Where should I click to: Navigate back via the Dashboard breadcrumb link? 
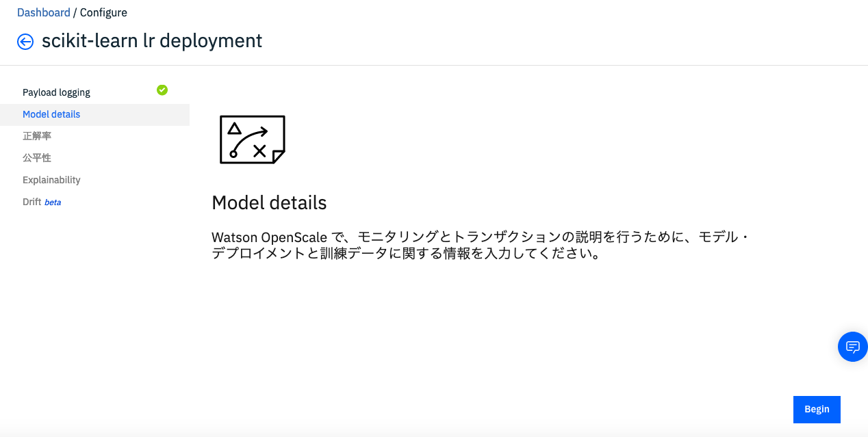tap(44, 12)
